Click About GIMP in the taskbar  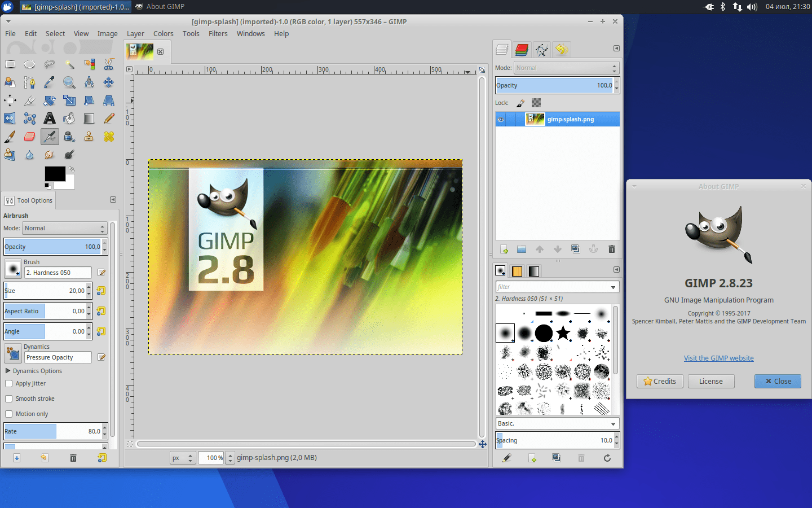click(x=160, y=7)
